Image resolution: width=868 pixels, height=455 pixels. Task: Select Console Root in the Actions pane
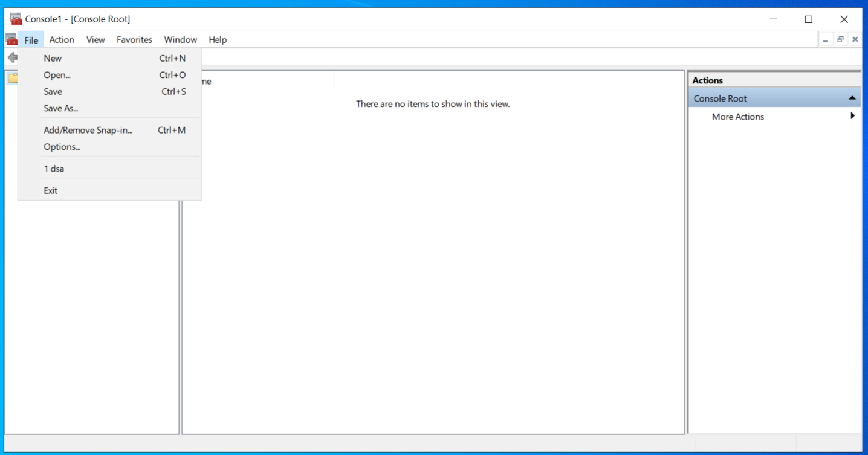click(x=720, y=98)
